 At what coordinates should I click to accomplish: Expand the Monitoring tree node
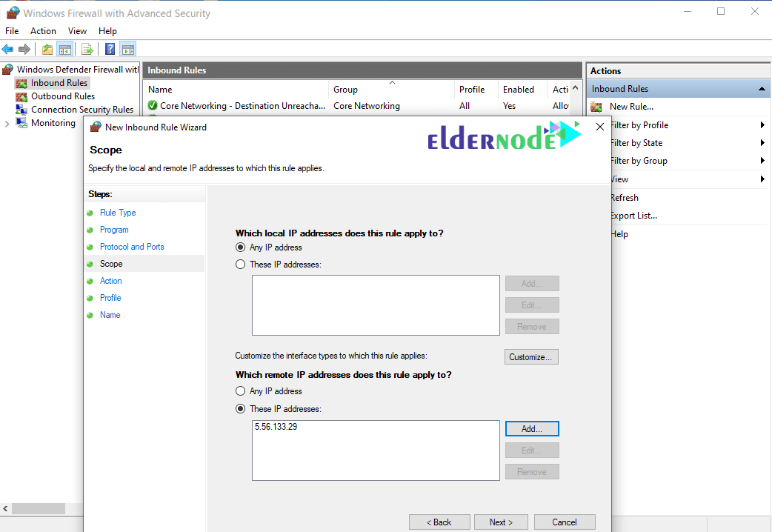pos(7,124)
